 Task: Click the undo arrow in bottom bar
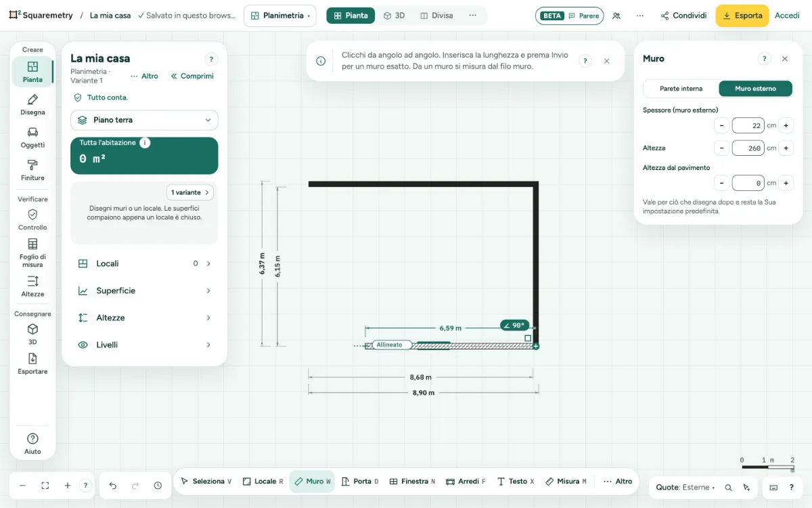(x=113, y=486)
